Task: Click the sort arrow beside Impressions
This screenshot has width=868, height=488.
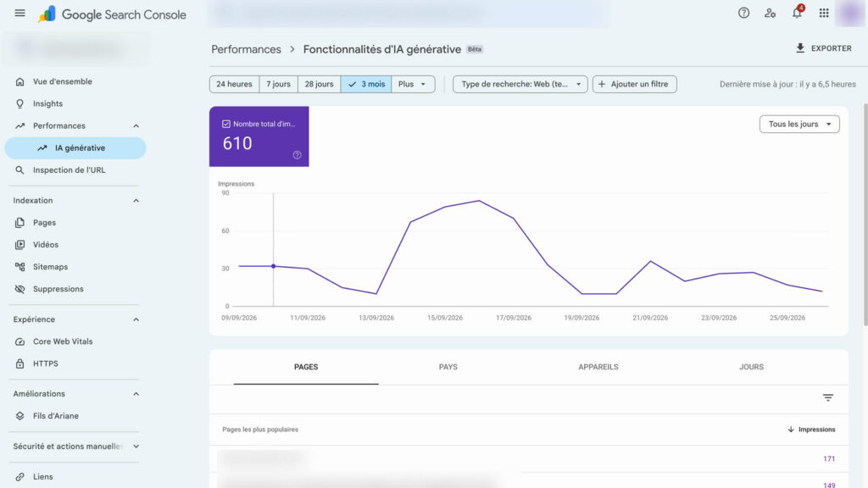Action: point(791,430)
